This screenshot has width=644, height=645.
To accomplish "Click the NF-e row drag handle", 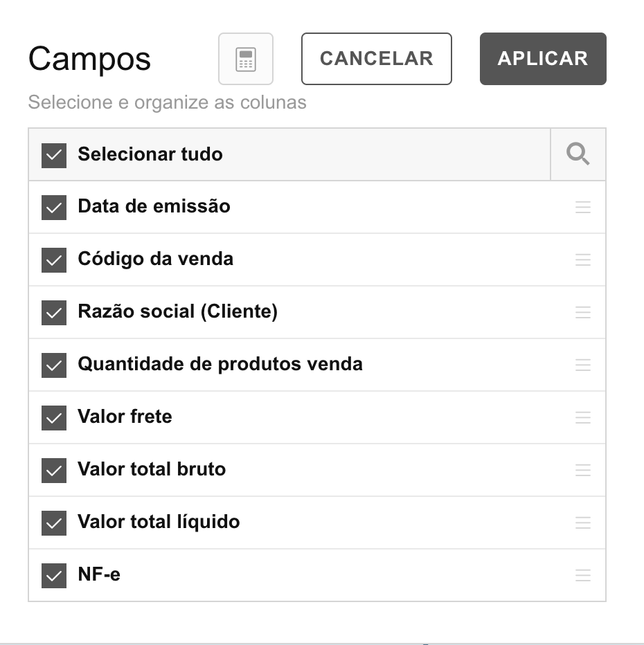I will tap(582, 576).
